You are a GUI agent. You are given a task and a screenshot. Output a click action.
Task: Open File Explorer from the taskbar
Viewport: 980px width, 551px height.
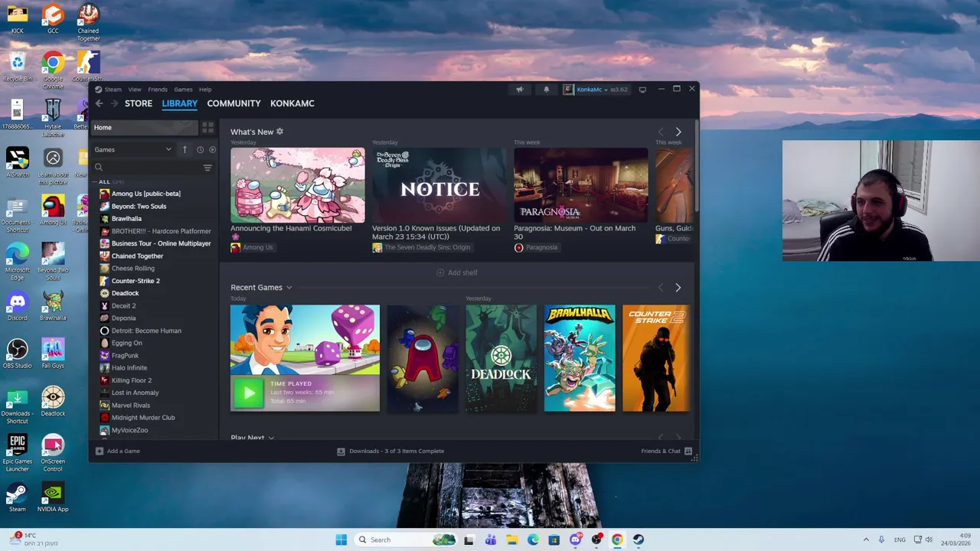511,540
